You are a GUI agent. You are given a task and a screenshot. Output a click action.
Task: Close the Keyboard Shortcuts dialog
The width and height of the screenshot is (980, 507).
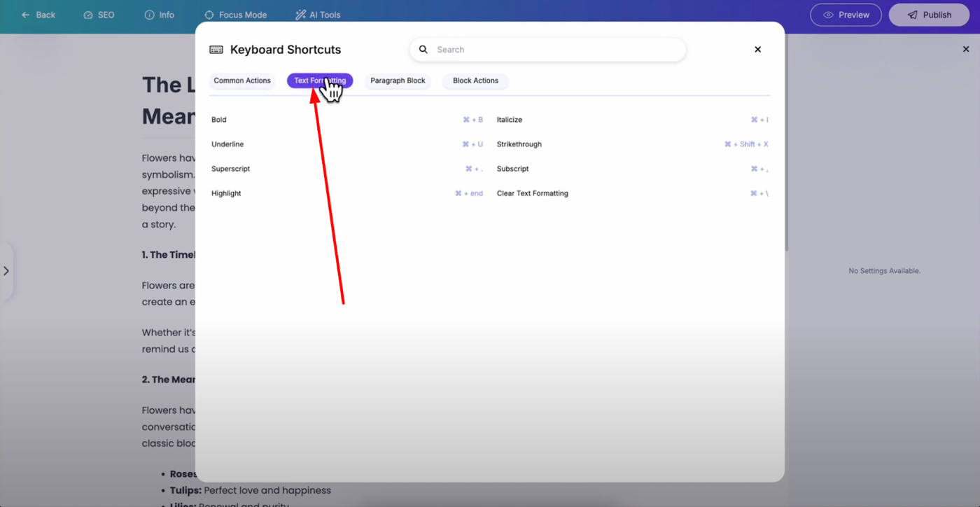[x=757, y=50]
